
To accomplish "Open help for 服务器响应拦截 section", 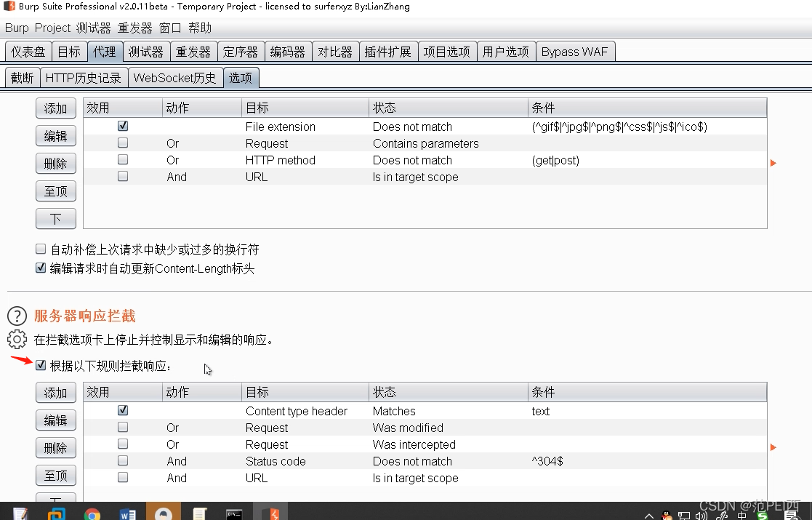I will [17, 316].
